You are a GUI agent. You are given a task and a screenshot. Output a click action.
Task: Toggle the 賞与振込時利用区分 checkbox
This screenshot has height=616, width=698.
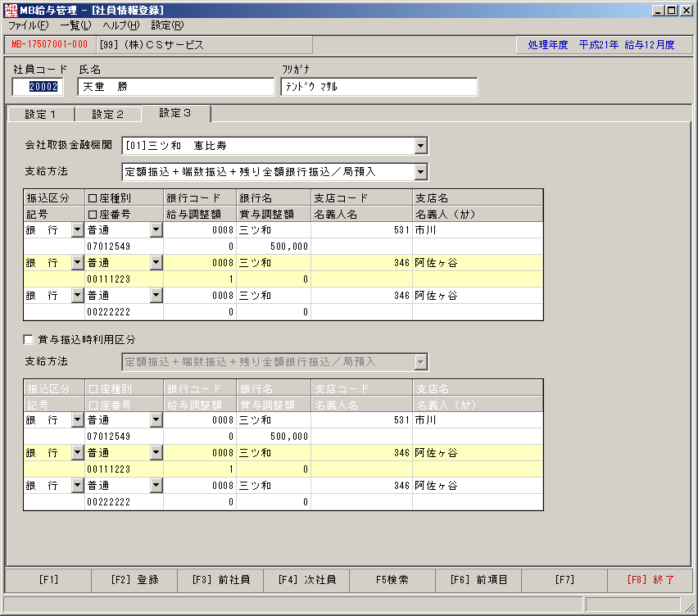pos(29,340)
